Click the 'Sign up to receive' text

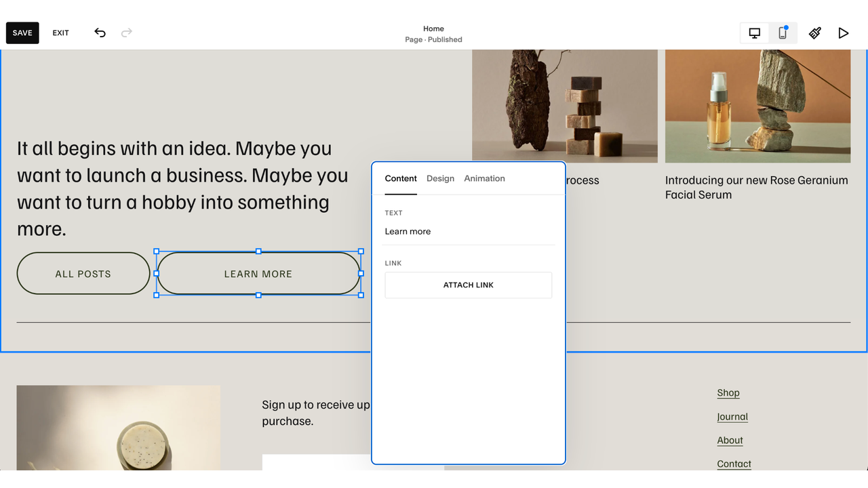coord(316,413)
